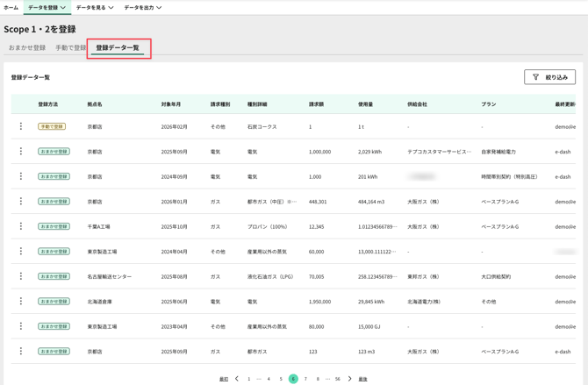Select the 登録データ一覧 tab
The height and width of the screenshot is (385, 588).
coord(118,48)
